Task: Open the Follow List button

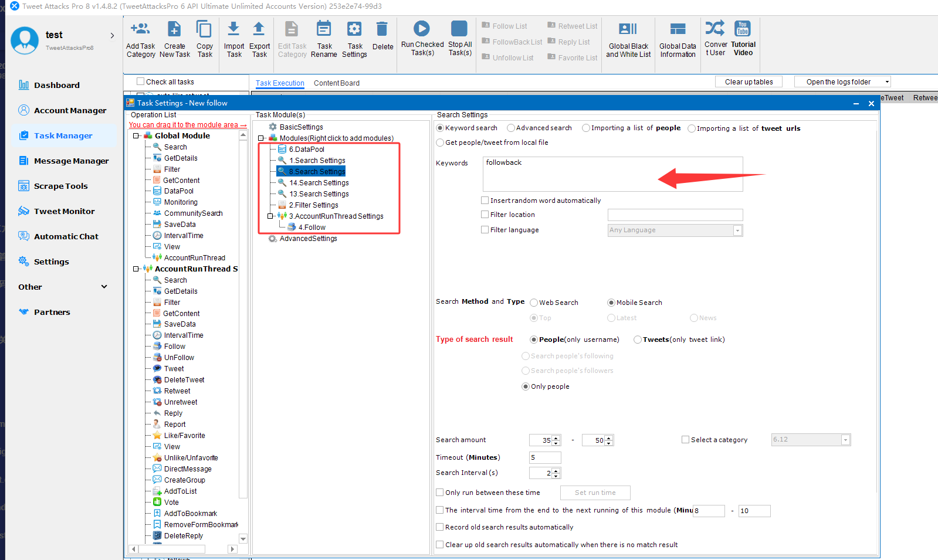Action: pos(504,26)
